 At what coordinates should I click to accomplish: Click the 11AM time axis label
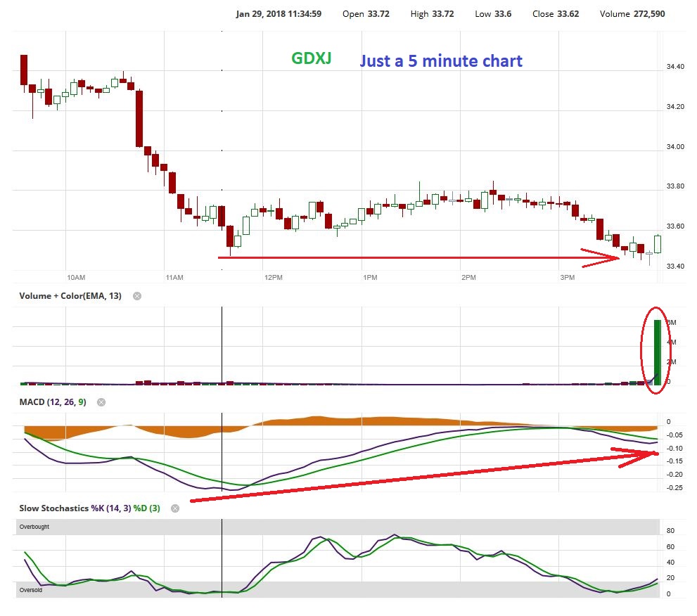click(x=174, y=277)
